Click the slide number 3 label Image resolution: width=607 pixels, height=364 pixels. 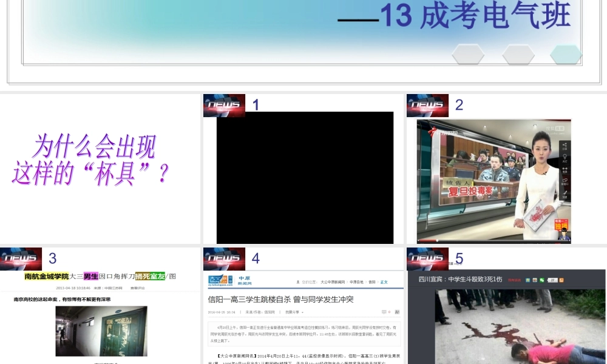coord(53,258)
